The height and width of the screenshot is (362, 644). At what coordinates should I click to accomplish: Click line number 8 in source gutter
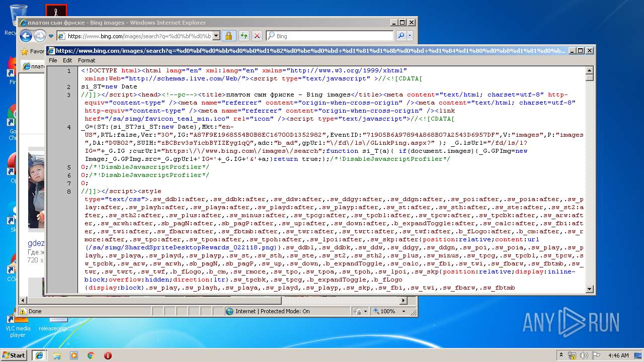(69, 192)
